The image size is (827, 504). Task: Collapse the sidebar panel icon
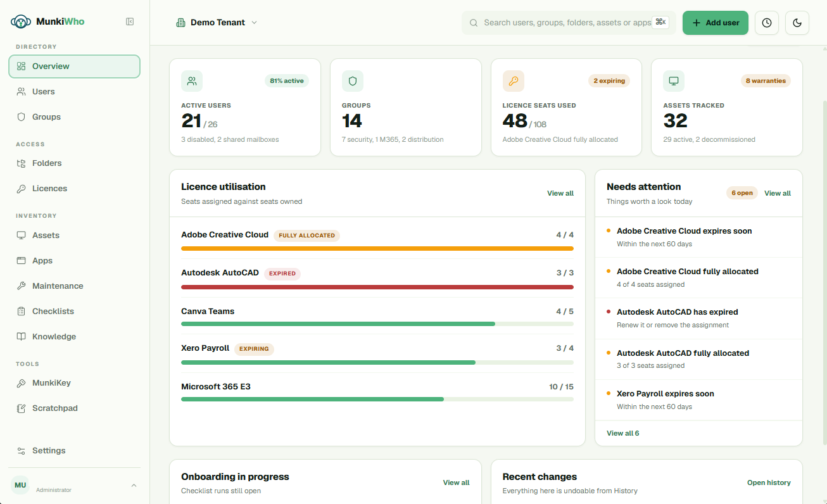click(x=130, y=22)
